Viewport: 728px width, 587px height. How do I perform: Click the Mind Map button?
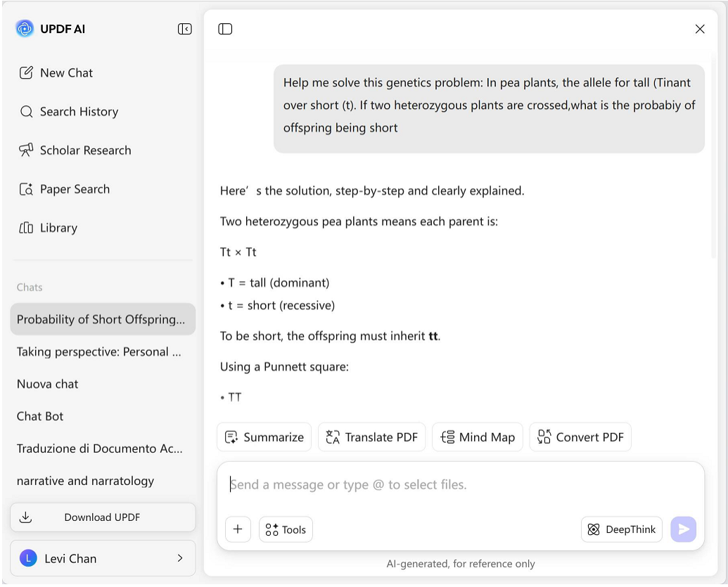coord(478,437)
